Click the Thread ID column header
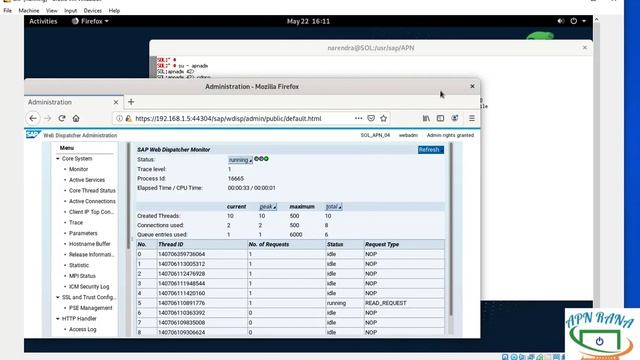This screenshot has height=360, width=640. point(202,244)
